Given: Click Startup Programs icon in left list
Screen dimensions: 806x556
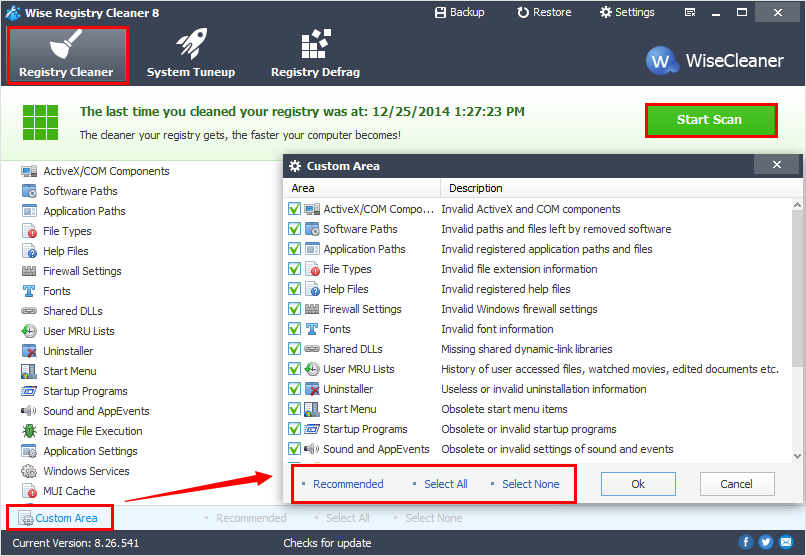Looking at the screenshot, I should coord(29,391).
